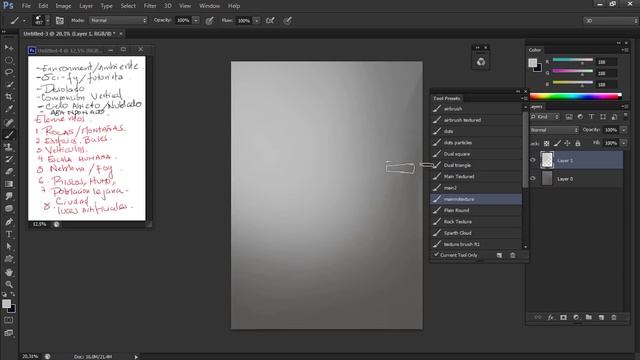Select the Brush tool in toolbox
This screenshot has width=640, height=360.
pyautogui.click(x=9, y=135)
